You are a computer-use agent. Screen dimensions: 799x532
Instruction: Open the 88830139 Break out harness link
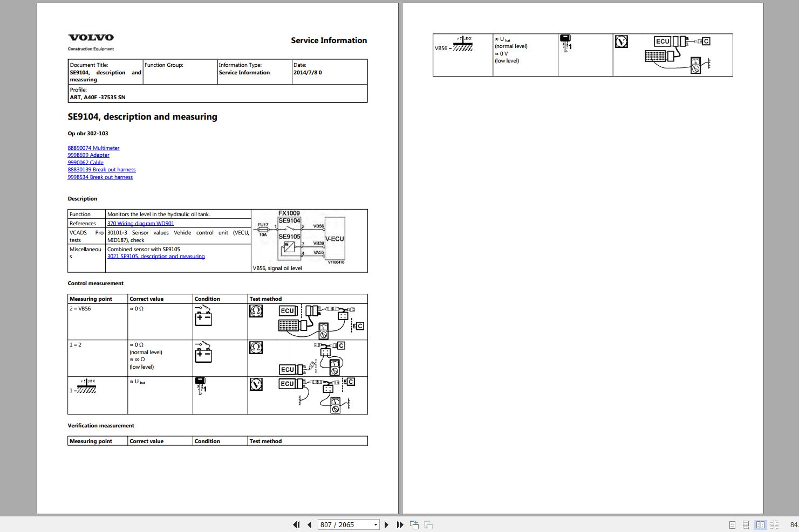tap(101, 170)
